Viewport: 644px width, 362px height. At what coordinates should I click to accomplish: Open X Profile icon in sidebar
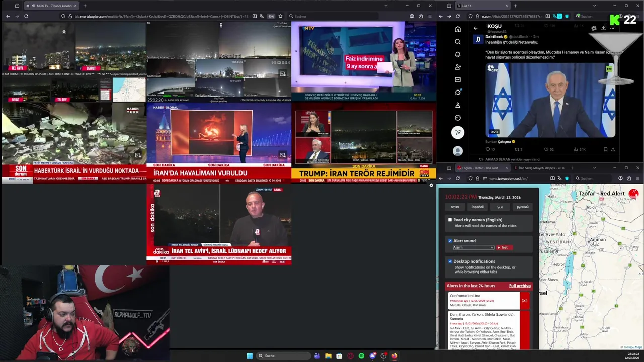pyautogui.click(x=457, y=105)
